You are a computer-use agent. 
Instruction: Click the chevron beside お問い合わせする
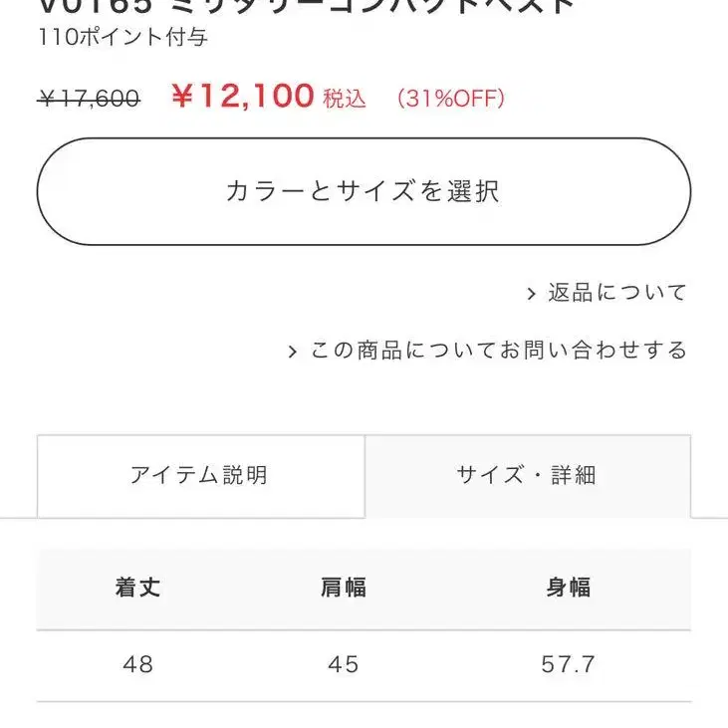pyautogui.click(x=292, y=352)
